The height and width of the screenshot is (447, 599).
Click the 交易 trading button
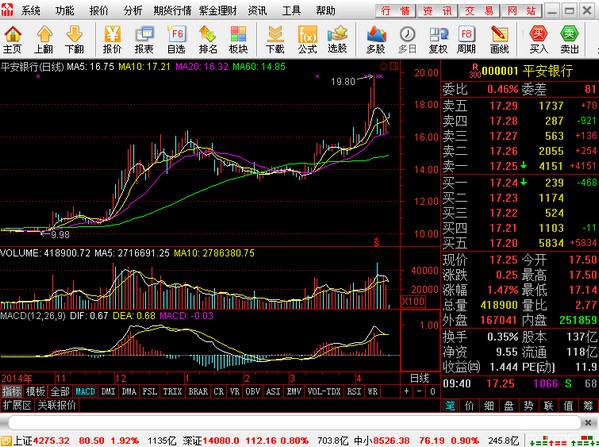click(x=479, y=11)
